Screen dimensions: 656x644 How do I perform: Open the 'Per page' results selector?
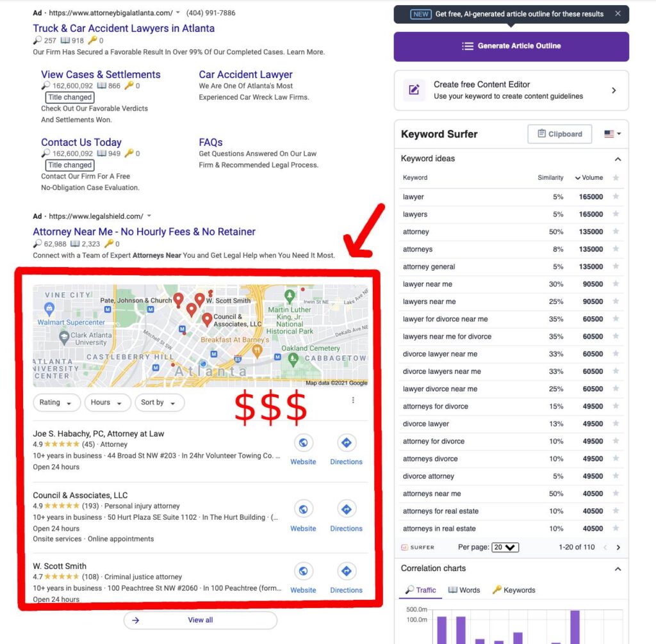coord(505,547)
